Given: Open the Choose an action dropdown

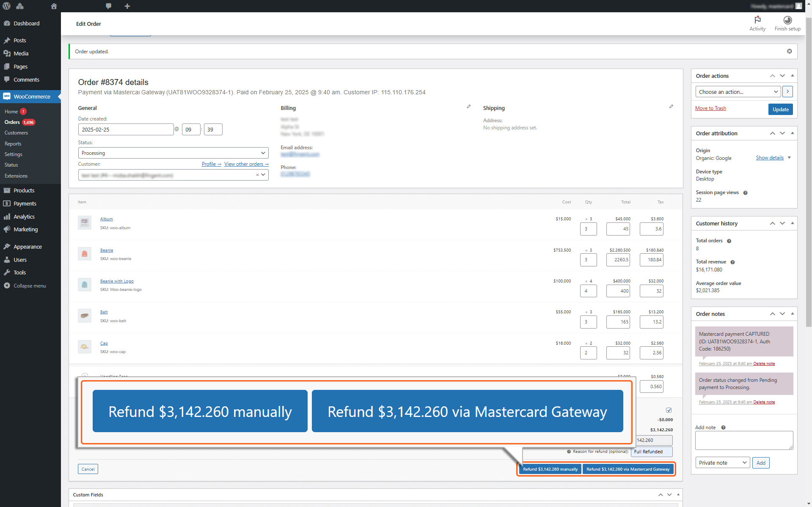Looking at the screenshot, I should (738, 92).
